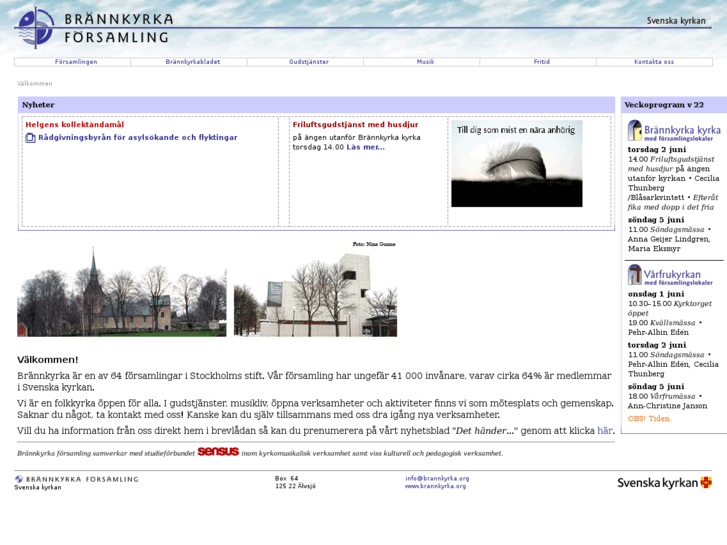The width and height of the screenshot is (727, 545).
Task: Click the Veckoprogram v 22 header
Action: (x=664, y=105)
